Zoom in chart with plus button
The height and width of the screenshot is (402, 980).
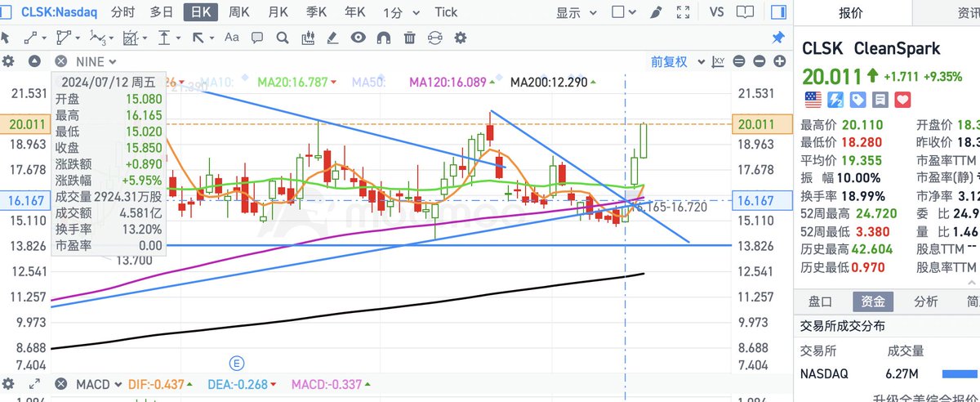tap(779, 61)
